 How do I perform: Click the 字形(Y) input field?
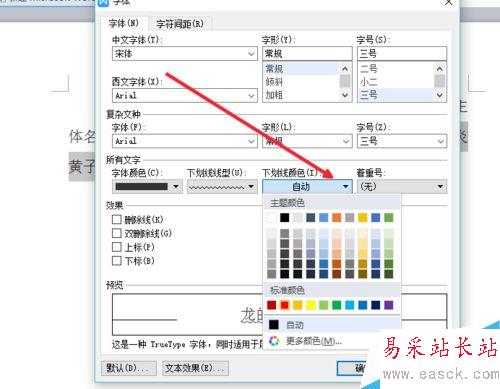307,54
